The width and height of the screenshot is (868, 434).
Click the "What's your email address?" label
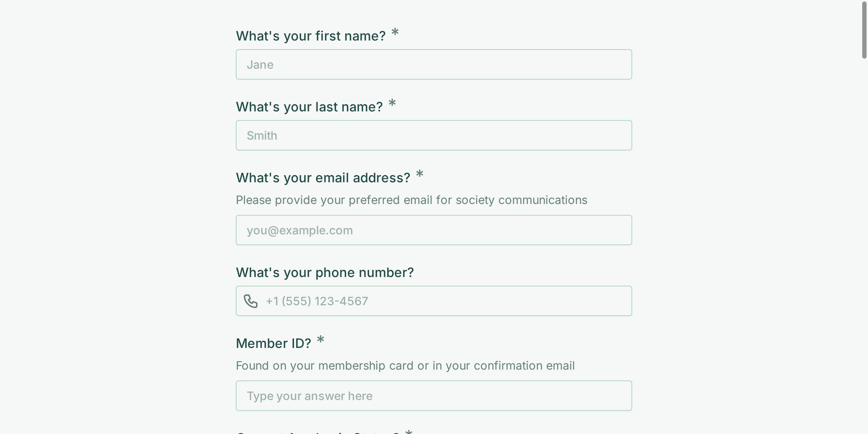pos(323,178)
